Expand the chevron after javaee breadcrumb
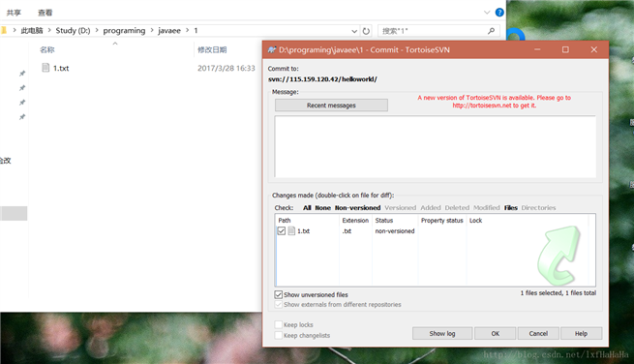Viewport: 634px width, 364px height. 187,30
